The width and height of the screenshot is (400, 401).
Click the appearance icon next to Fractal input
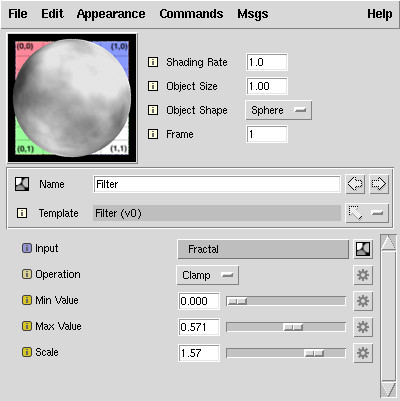tap(363, 249)
